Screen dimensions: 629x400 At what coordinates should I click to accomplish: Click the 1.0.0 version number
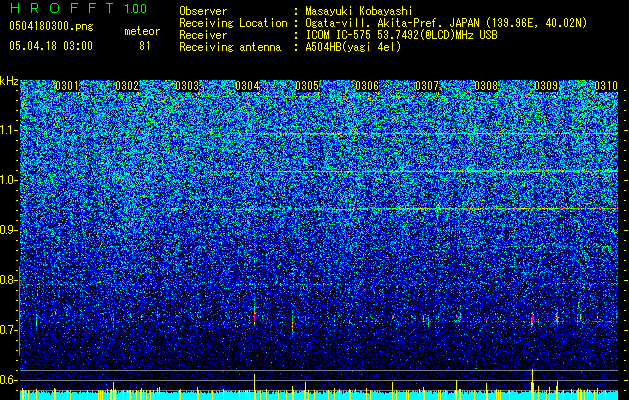click(x=135, y=8)
